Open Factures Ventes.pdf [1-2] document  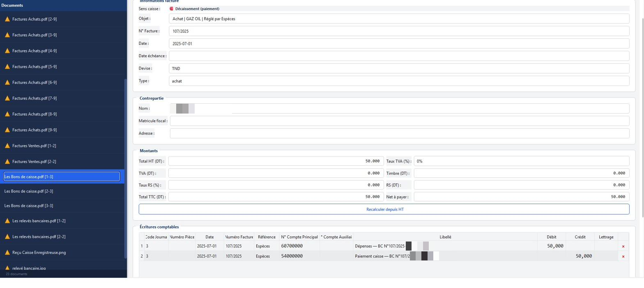point(62,146)
